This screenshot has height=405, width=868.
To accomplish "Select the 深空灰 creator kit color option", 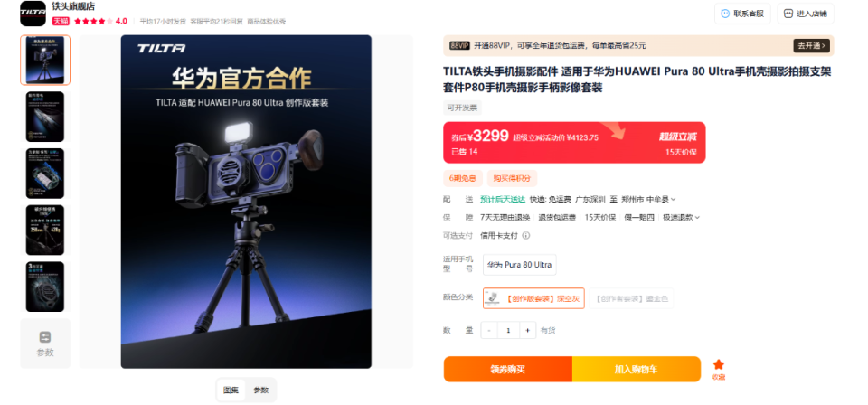I will tap(533, 298).
